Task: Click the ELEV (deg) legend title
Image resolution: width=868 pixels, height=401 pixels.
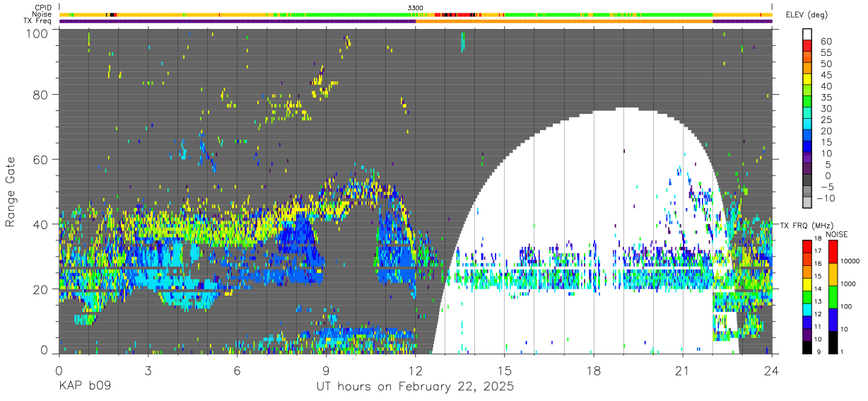Action: coord(807,15)
